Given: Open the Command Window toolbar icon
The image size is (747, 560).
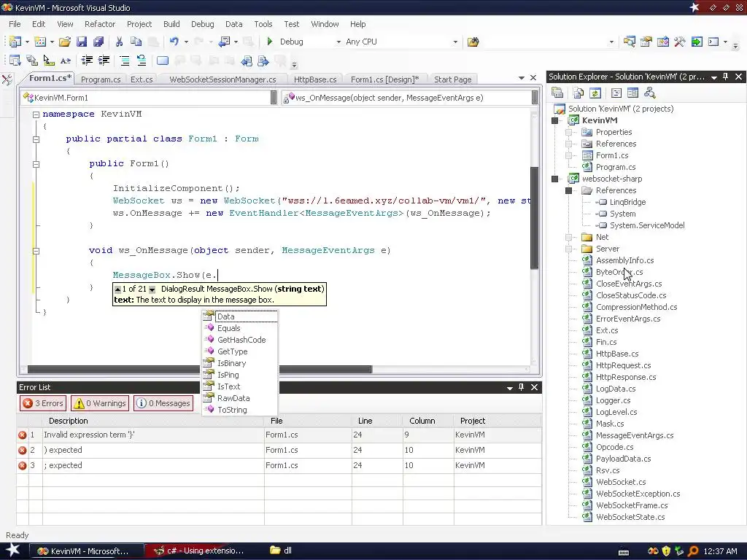Looking at the screenshot, I should click(x=713, y=42).
